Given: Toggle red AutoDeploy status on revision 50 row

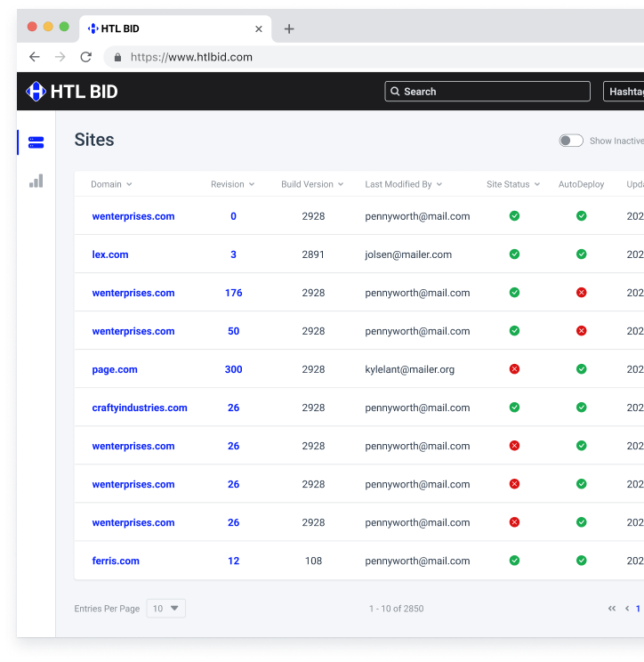Looking at the screenshot, I should point(581,331).
